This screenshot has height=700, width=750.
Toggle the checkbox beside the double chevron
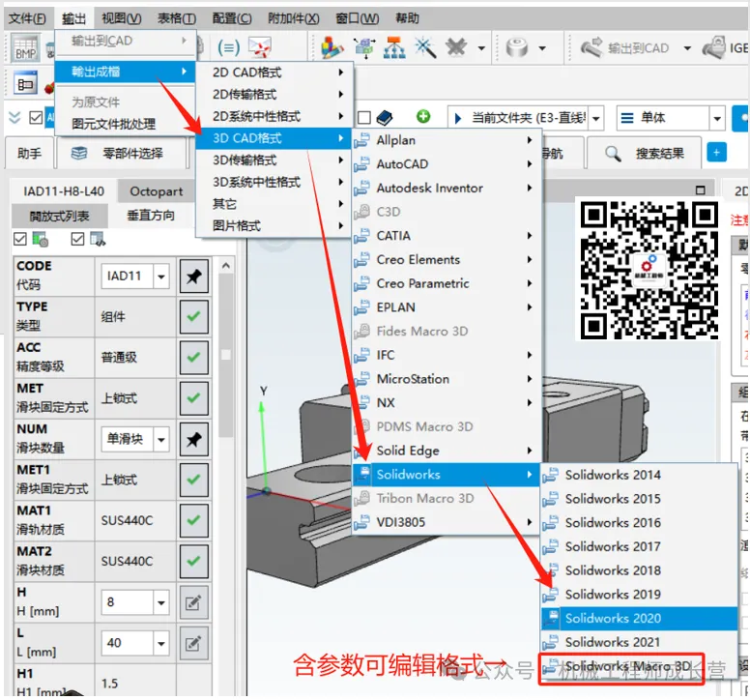tap(36, 117)
